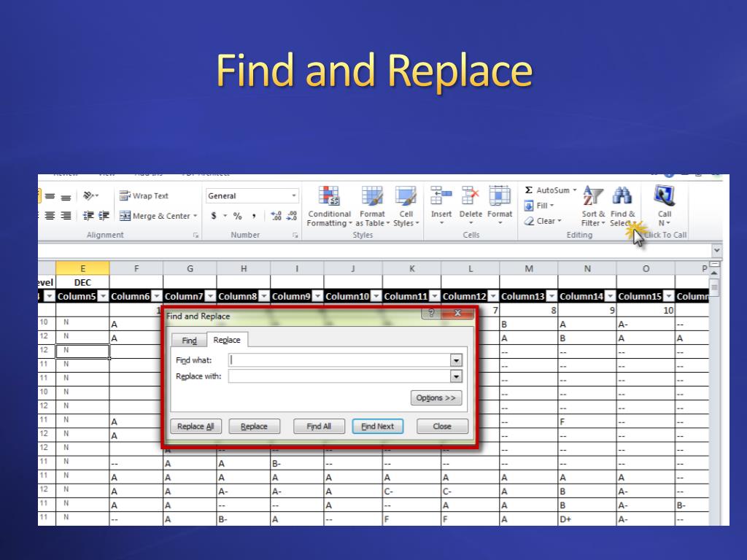Open the Merge & Center dropdown arrow

pyautogui.click(x=196, y=216)
